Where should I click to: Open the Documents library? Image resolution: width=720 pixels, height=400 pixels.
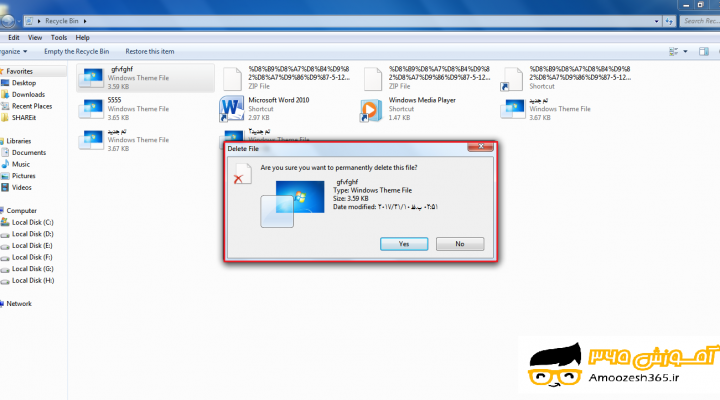coord(29,152)
